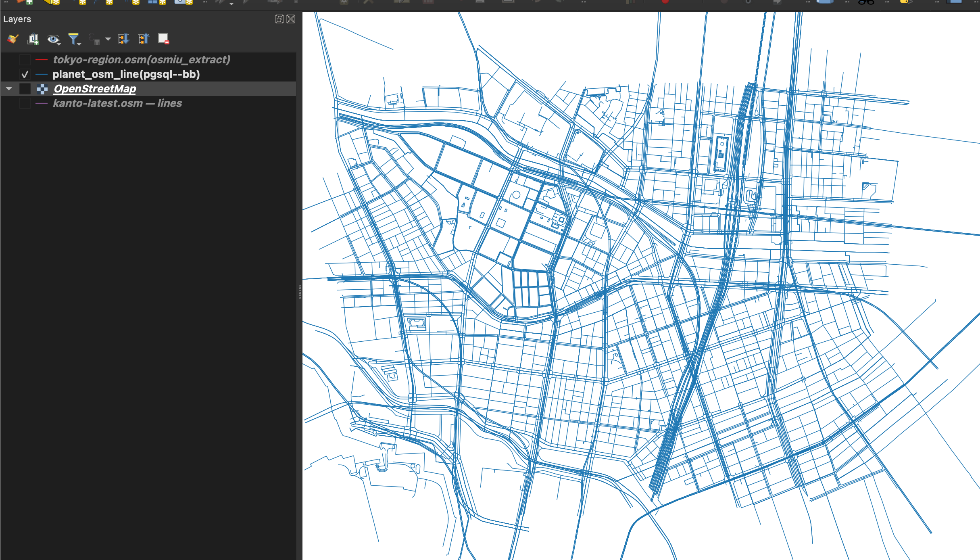980x560 pixels.
Task: Show the kanto-latest.osm lines layer
Action: click(x=25, y=103)
